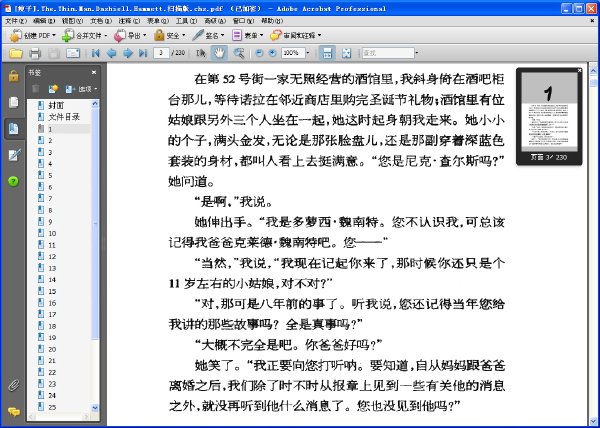This screenshot has width=600, height=428.
Task: Select the Hand tool
Action: coord(219,53)
